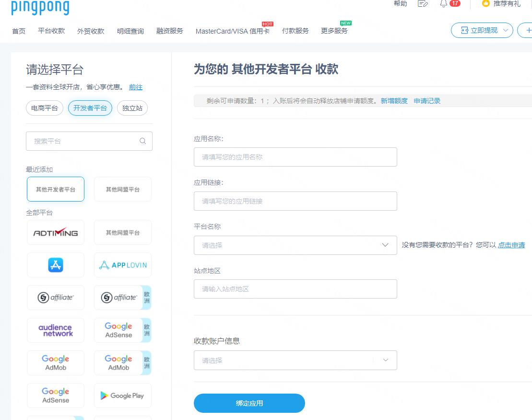Focus the 应用名称 input field

click(296, 157)
